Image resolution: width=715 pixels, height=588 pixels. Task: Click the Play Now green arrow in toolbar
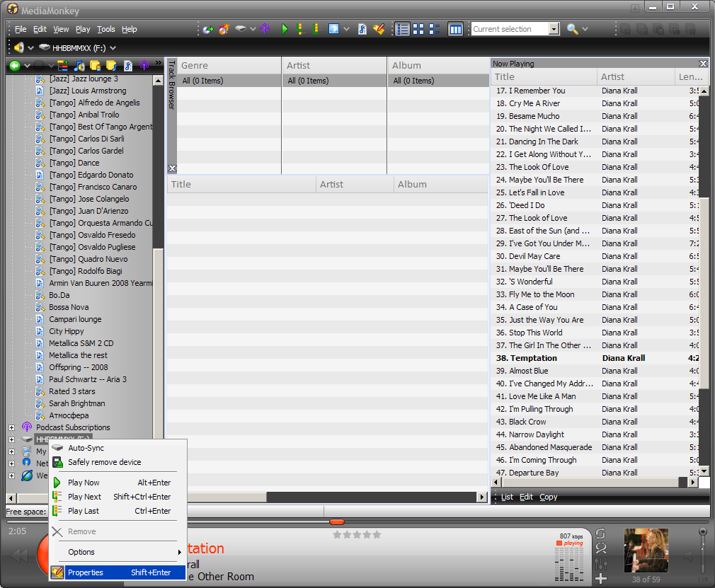pyautogui.click(x=285, y=29)
